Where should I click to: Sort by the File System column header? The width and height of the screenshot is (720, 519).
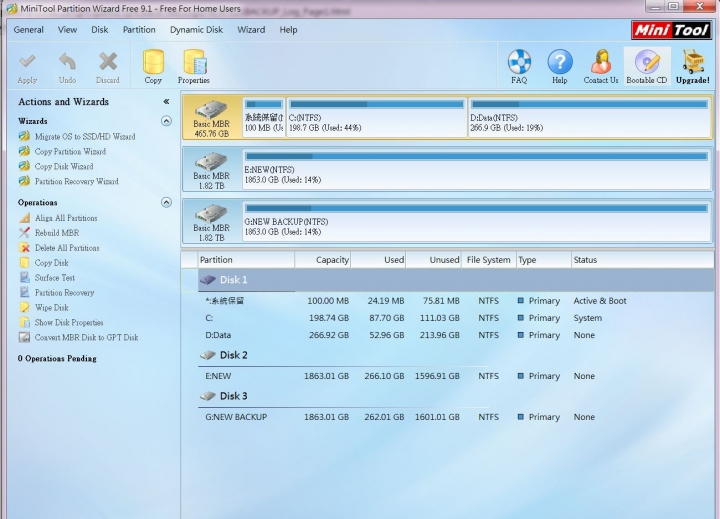pos(489,260)
